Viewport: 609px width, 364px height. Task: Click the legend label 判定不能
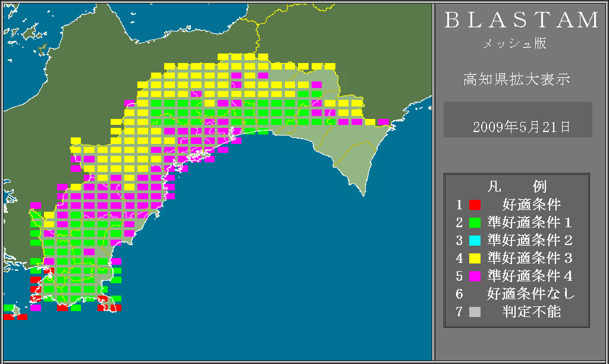532,312
